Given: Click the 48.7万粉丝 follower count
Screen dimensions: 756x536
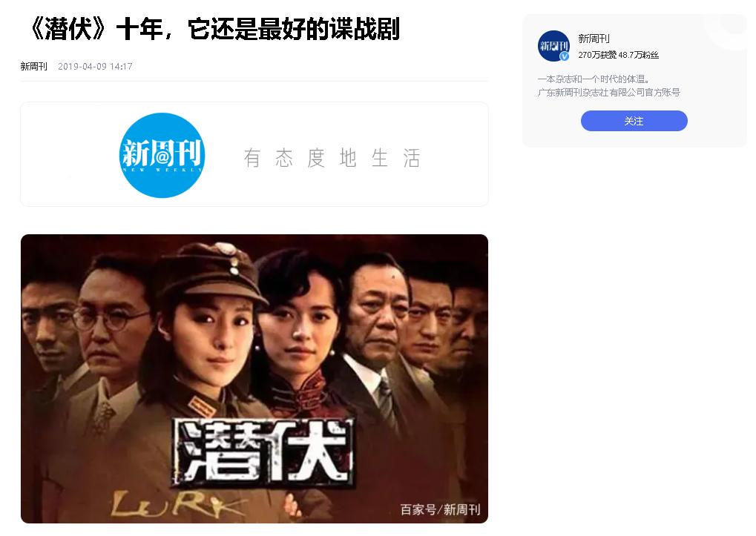Looking at the screenshot, I should 638,55.
